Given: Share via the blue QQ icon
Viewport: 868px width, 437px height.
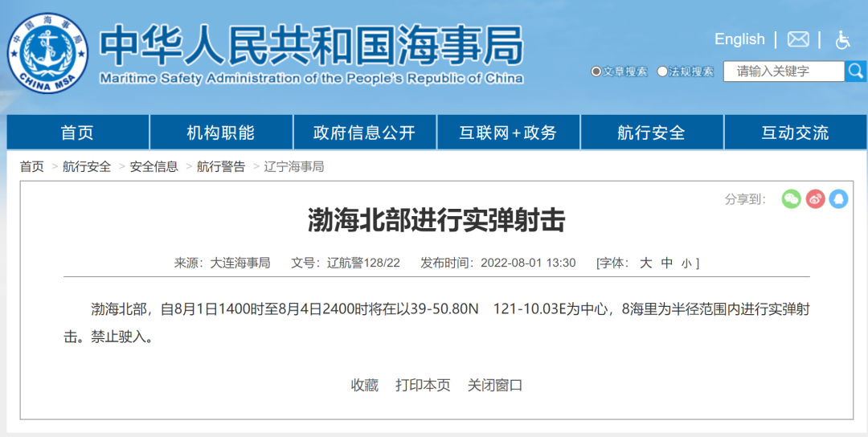Looking at the screenshot, I should pyautogui.click(x=838, y=198).
